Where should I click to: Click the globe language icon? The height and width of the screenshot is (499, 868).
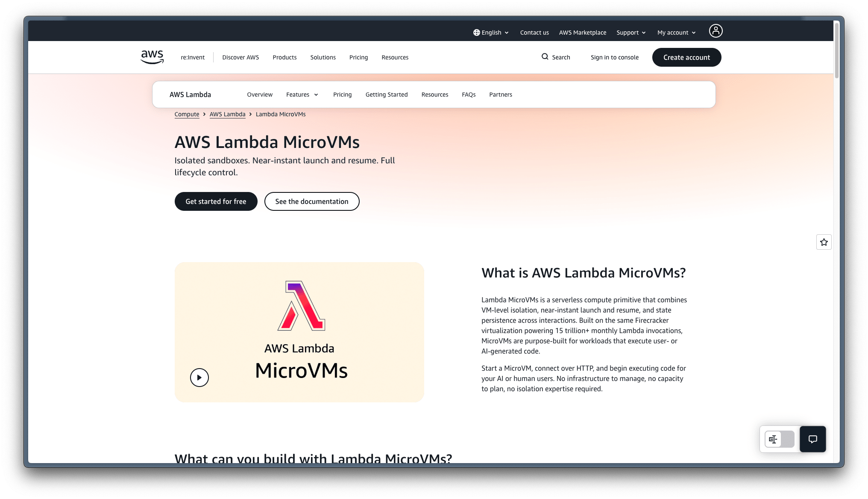point(476,32)
